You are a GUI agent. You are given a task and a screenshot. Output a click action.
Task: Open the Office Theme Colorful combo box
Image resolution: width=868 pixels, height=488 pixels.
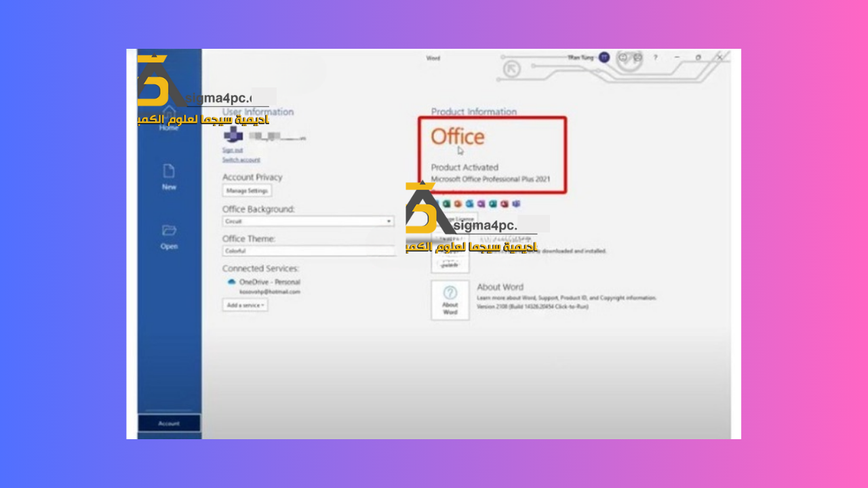[309, 251]
